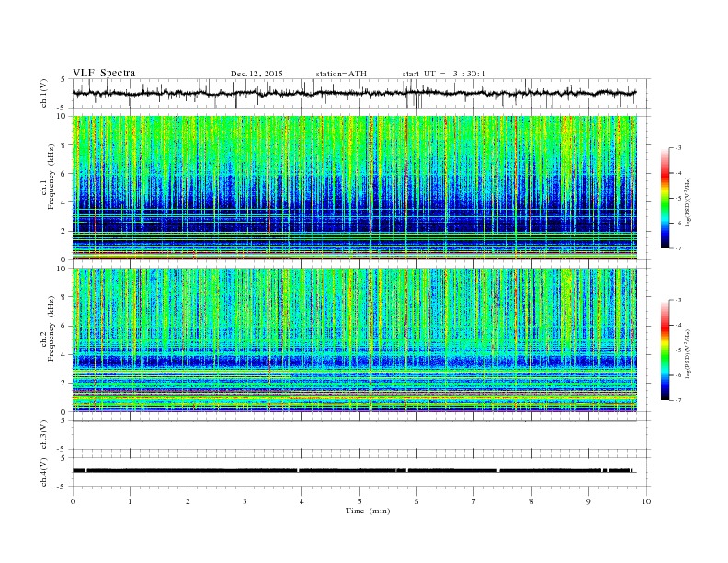728x563 pixels.
Task: Click the time axis tick label "10"
Action: (646, 501)
